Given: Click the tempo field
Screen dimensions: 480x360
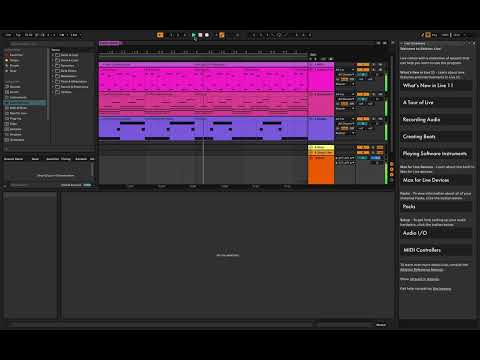Looking at the screenshot, I should (29, 35).
